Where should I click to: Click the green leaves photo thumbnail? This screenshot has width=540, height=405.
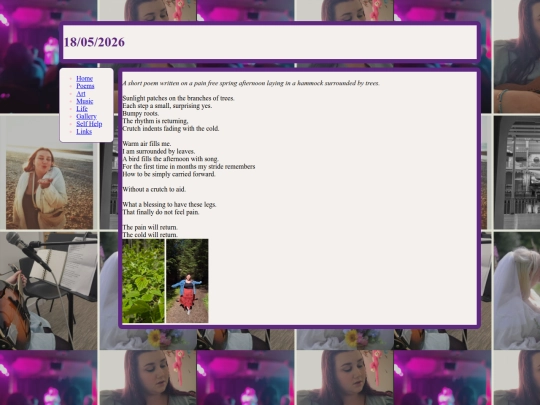tap(143, 281)
